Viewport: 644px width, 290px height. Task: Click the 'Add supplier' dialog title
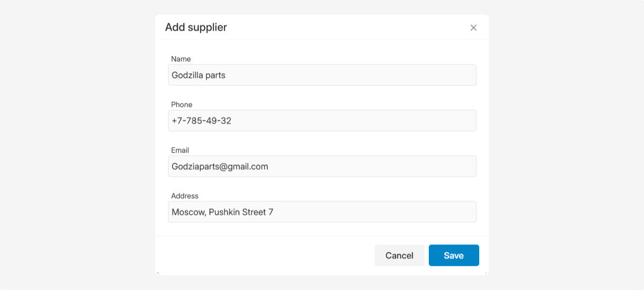(196, 27)
